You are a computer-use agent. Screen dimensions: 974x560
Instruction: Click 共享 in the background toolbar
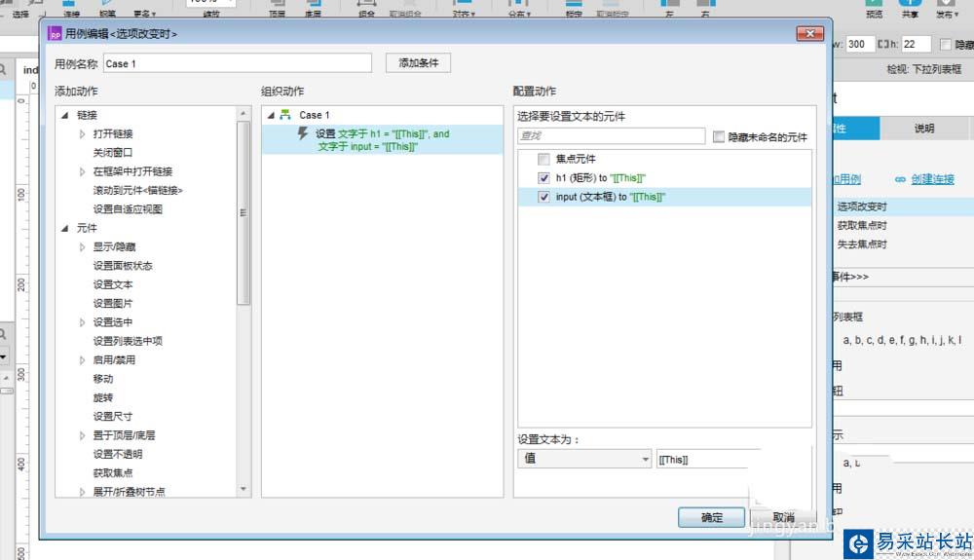pyautogui.click(x=910, y=9)
